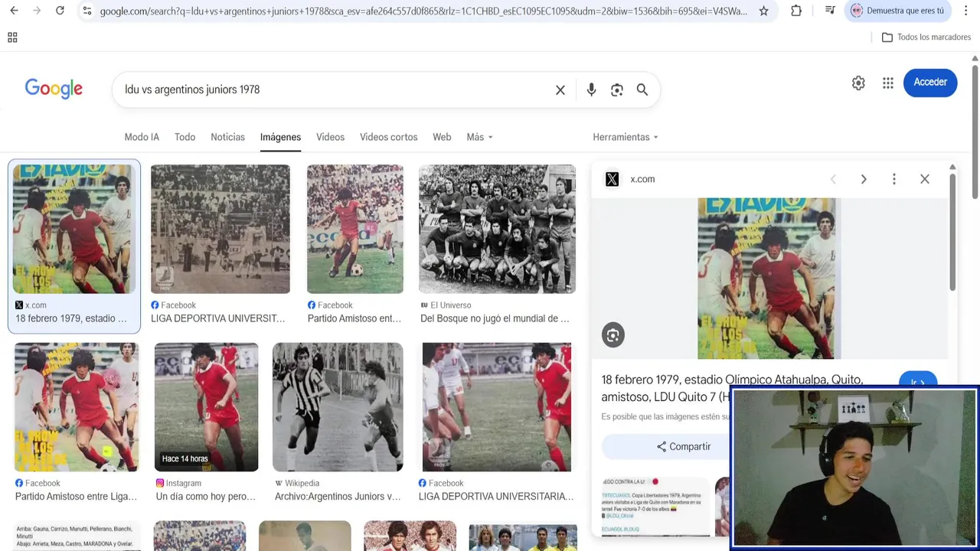Open Google quick settings gear
The image size is (980, 551).
coord(858,83)
